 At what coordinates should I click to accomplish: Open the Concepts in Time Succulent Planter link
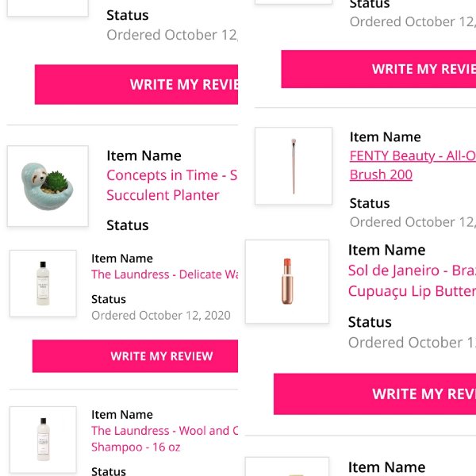tap(172, 185)
